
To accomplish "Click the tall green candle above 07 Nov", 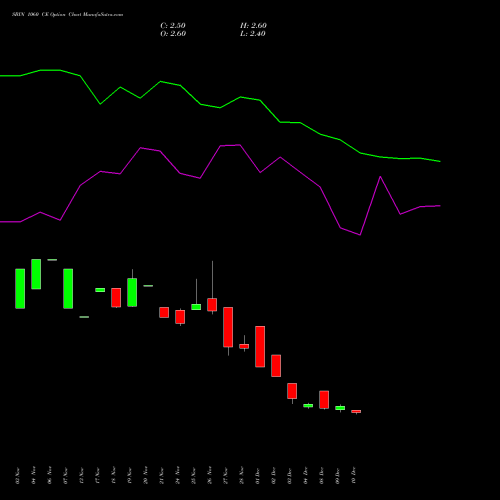I will [68, 289].
